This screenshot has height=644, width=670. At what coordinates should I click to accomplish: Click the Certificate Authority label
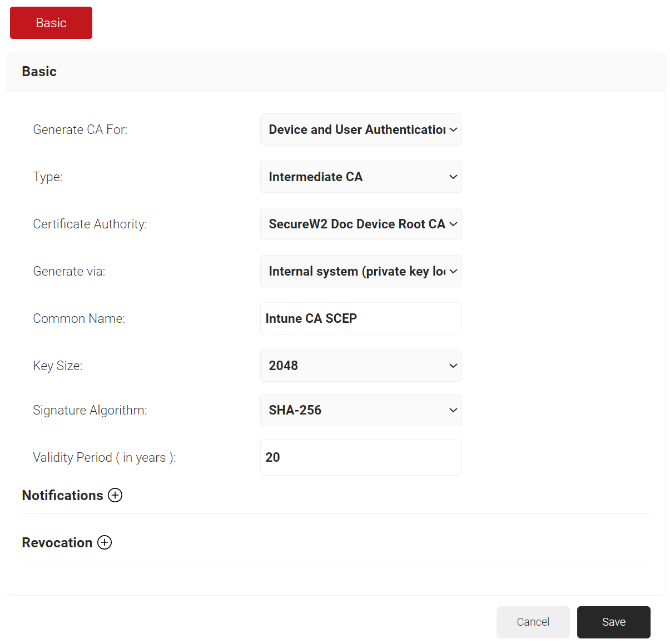pos(90,224)
